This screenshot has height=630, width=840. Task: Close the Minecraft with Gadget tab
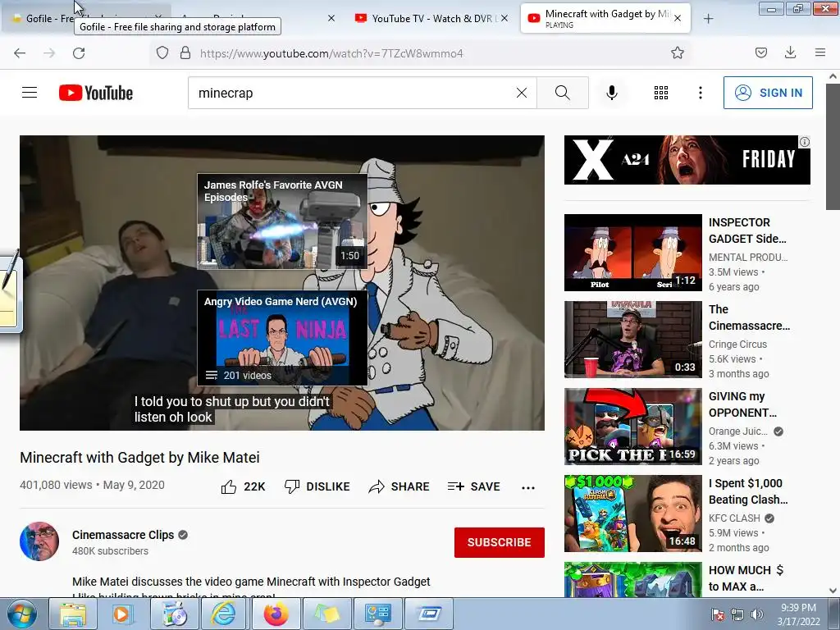click(x=678, y=18)
